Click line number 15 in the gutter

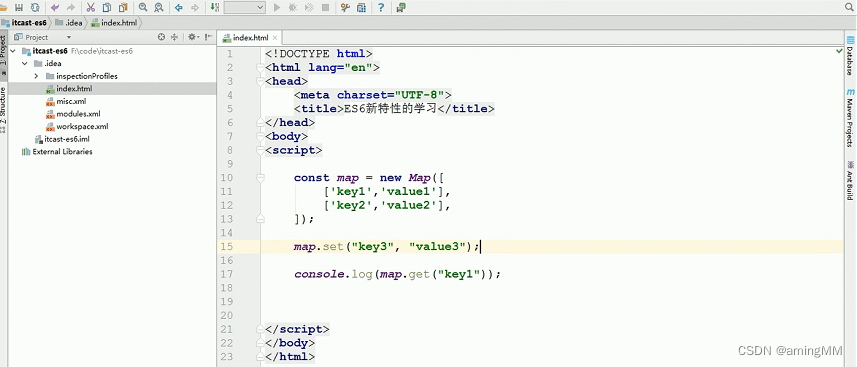pos(226,247)
